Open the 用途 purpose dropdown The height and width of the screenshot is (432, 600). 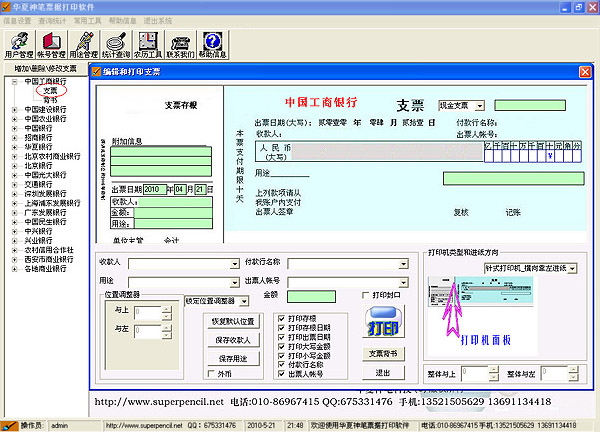[235, 283]
